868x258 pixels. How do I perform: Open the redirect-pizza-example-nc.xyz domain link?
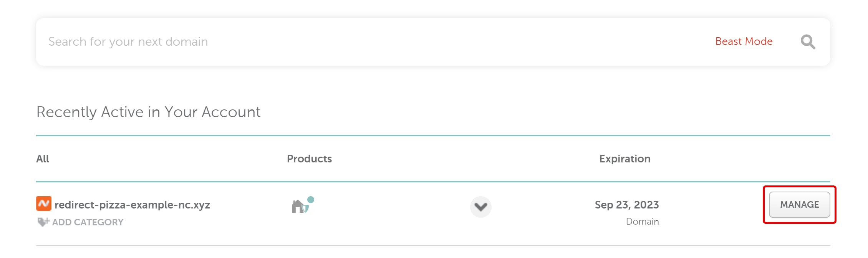pos(132,205)
